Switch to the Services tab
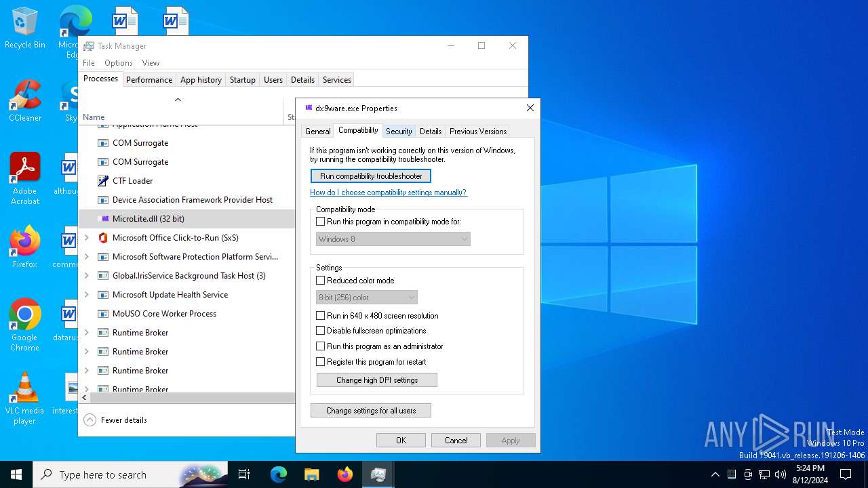This screenshot has width=868, height=488. coord(337,80)
